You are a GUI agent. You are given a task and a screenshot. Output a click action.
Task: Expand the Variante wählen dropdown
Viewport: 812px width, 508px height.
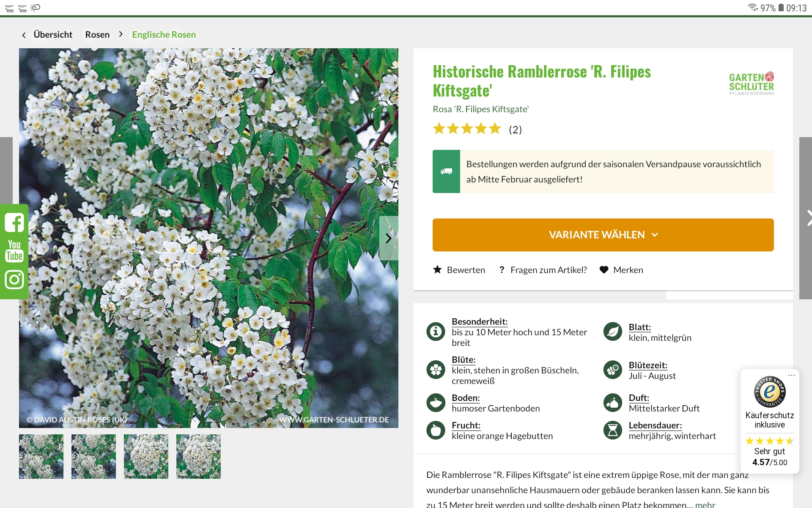tap(603, 235)
